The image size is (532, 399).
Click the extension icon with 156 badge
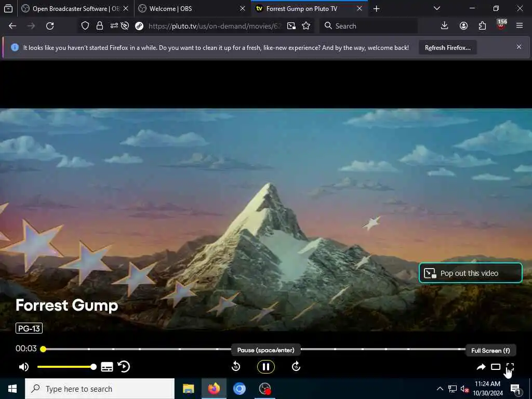tap(501, 25)
